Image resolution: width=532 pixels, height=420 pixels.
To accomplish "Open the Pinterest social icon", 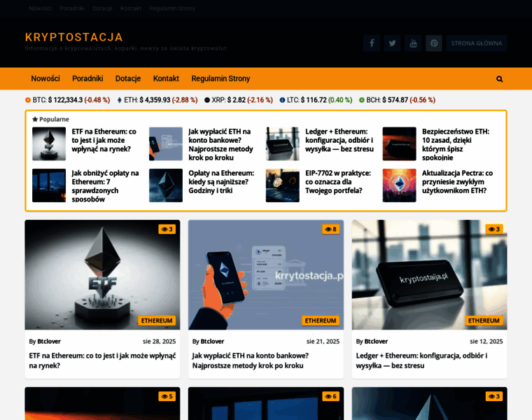I will 434,43.
